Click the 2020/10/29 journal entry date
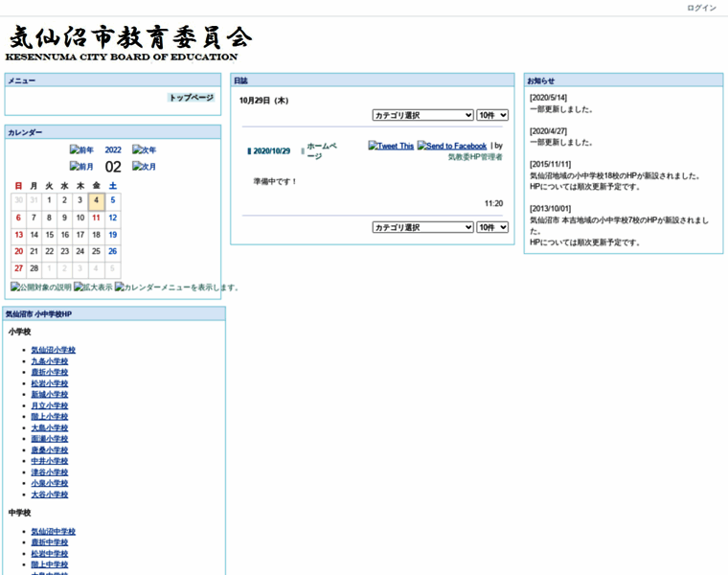Screen dimensions: 728x575 click(271, 150)
